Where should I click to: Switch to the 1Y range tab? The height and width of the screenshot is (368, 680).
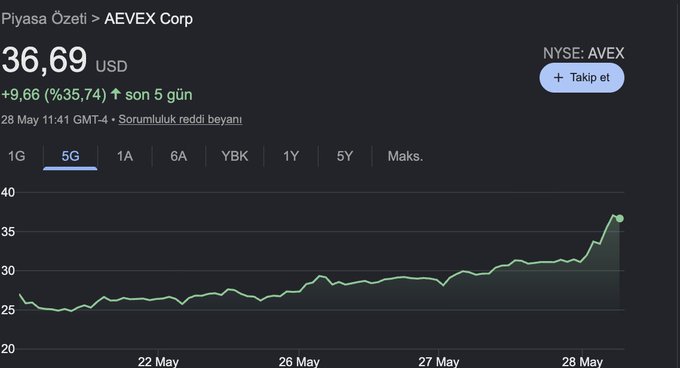(x=291, y=156)
